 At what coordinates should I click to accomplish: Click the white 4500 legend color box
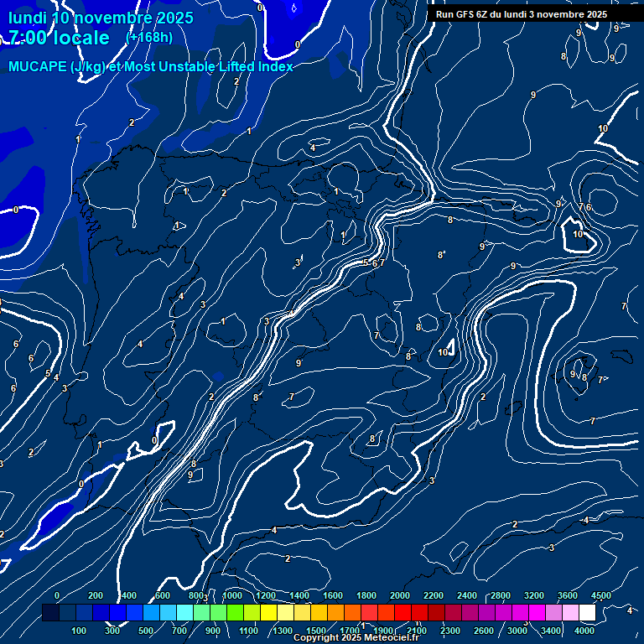pos(587,613)
